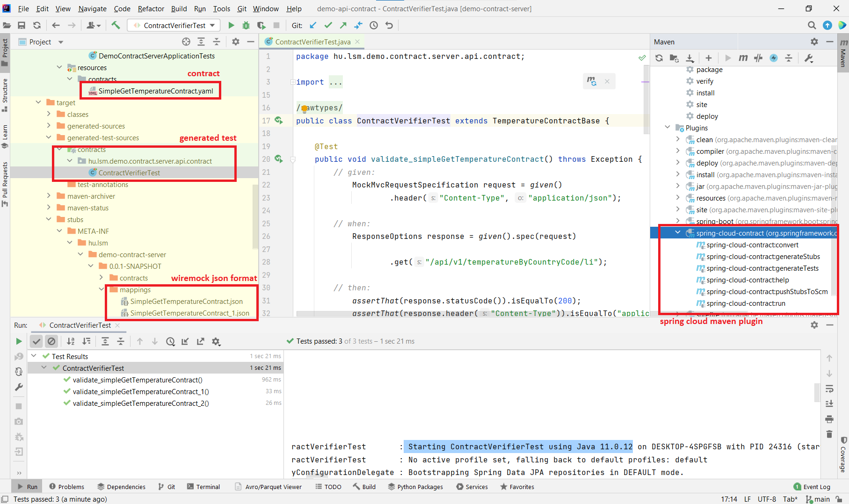This screenshot has height=504, width=849.
Task: Open the run configuration ContractVerifierTest dropdown
Action: click(x=174, y=25)
